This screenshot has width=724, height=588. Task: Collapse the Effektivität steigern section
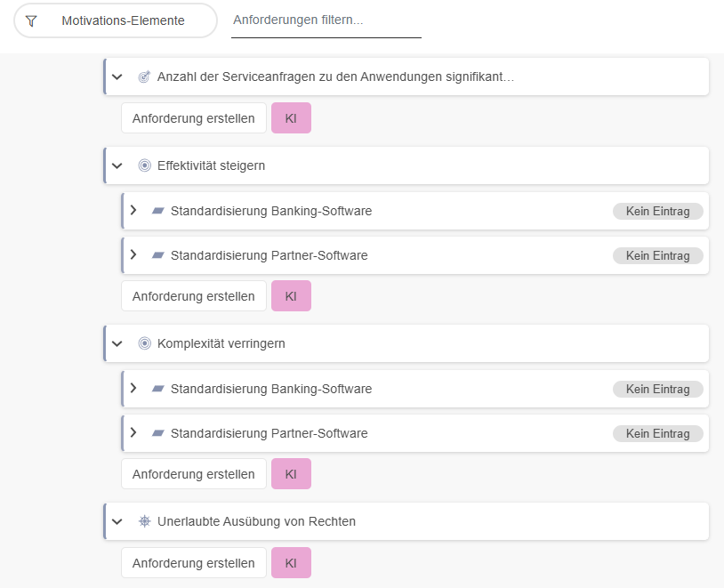[117, 165]
